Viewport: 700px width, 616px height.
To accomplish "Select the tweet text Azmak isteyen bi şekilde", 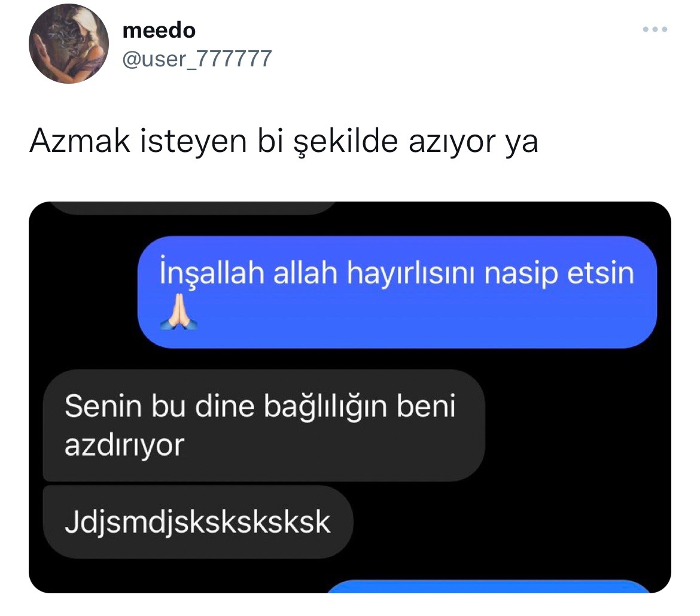I will tap(214, 142).
